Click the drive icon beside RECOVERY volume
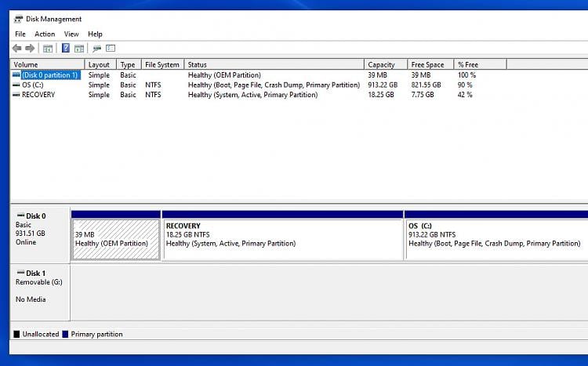 click(16, 95)
